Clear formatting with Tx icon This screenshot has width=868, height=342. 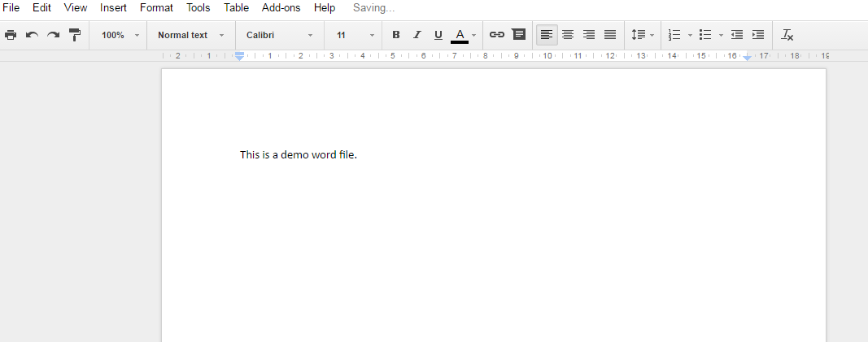pyautogui.click(x=787, y=35)
